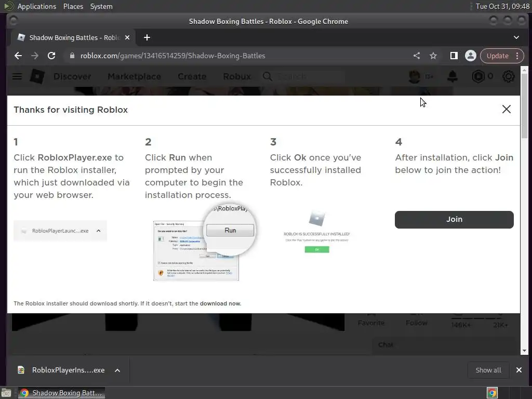This screenshot has height=399, width=532.
Task: Open the Roblox hamburger menu
Action: [17, 76]
